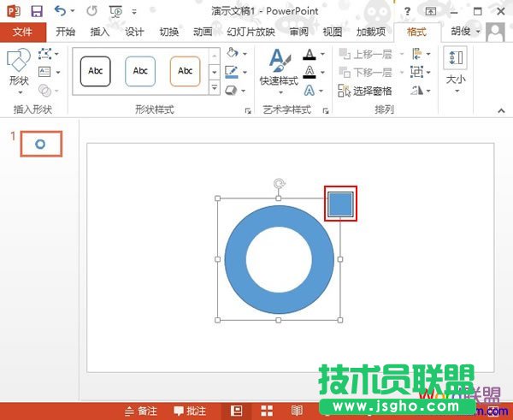Switch to the 设计 ribbon tab

134,32
